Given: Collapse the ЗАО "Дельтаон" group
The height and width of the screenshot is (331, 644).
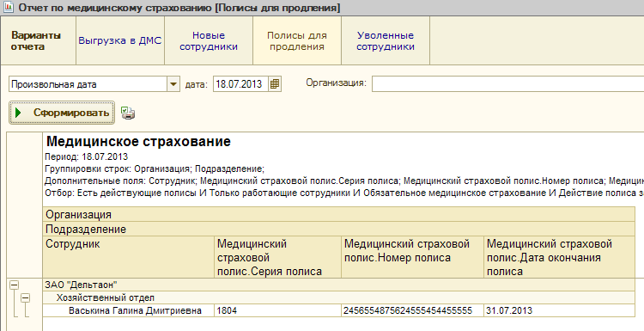Looking at the screenshot, I should point(14,285).
